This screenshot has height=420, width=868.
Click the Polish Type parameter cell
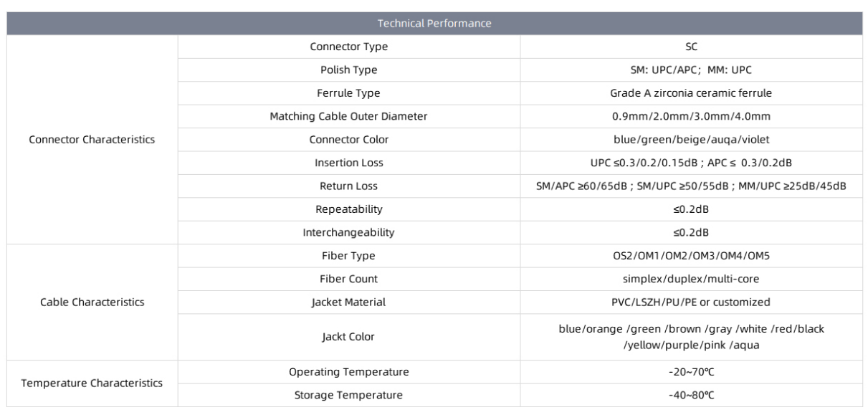point(349,70)
